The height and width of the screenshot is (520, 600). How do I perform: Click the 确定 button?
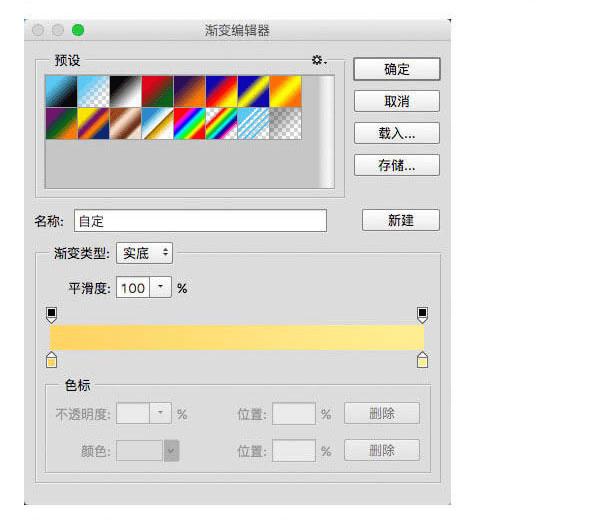tap(397, 69)
